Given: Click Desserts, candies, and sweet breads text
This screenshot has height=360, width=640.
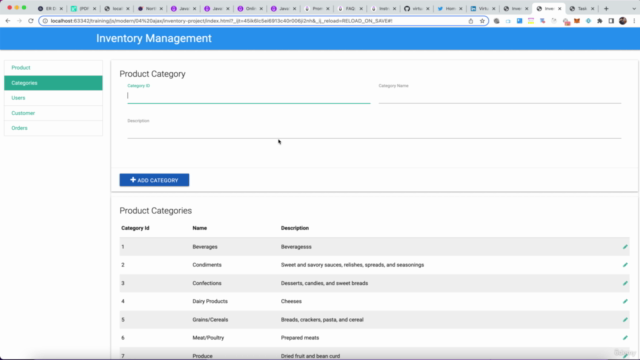Looking at the screenshot, I should click(x=324, y=283).
